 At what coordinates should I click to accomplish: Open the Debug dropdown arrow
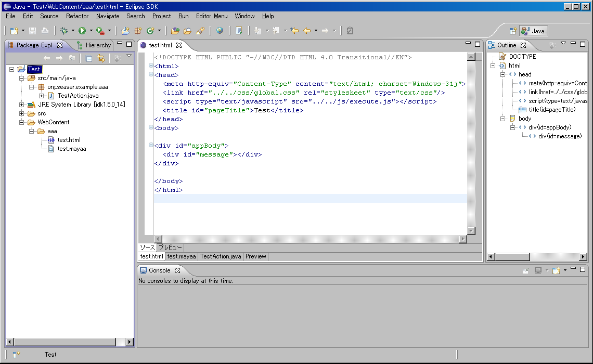(73, 31)
